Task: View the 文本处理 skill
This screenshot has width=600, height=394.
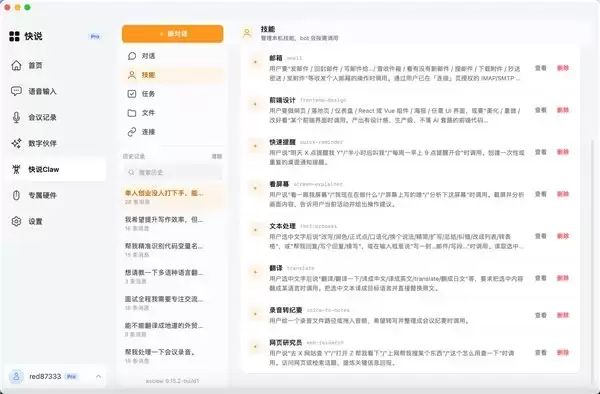Action: point(540,236)
